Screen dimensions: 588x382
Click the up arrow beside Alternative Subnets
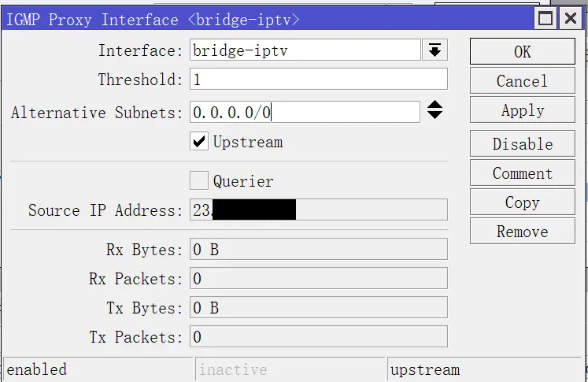point(435,105)
